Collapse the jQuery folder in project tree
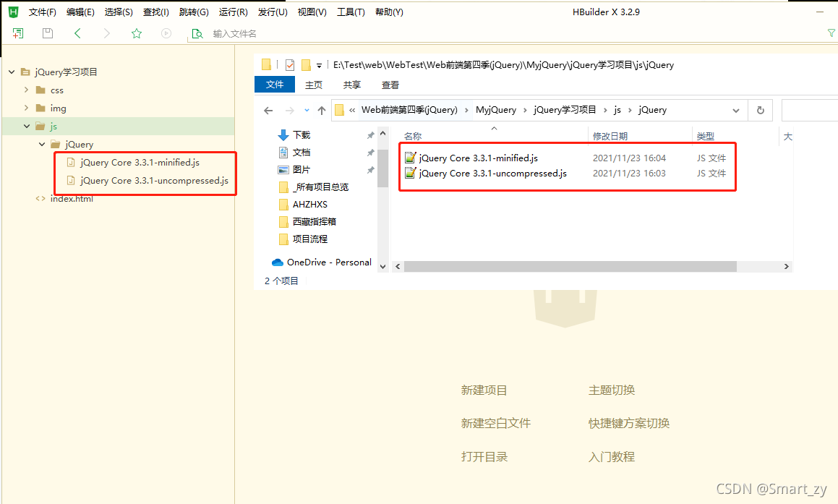Screen dimensions: 838x504 (x=41, y=144)
